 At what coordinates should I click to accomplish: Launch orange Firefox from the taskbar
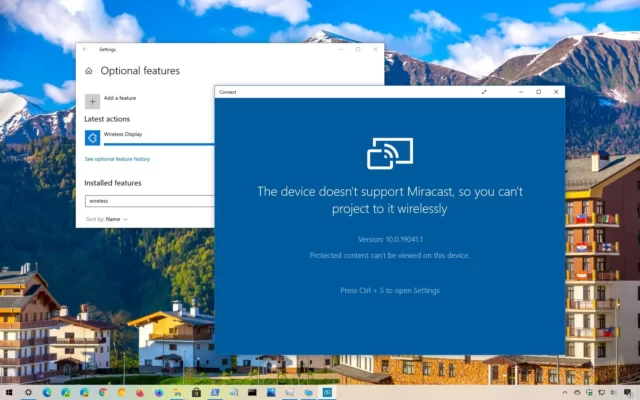pyautogui.click(x=140, y=393)
